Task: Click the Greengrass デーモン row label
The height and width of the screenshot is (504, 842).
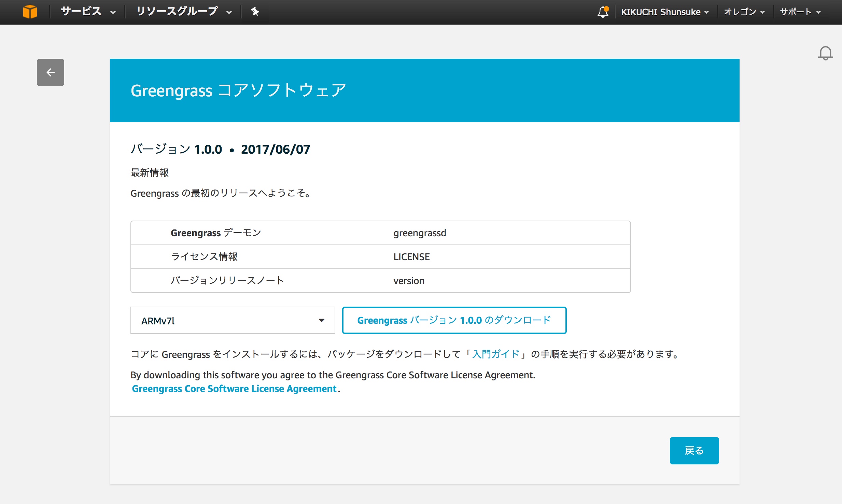Action: click(x=216, y=233)
